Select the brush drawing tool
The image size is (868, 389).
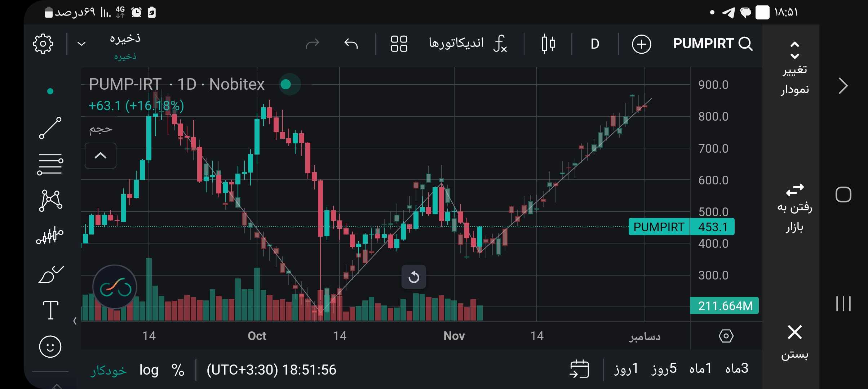pos(50,275)
